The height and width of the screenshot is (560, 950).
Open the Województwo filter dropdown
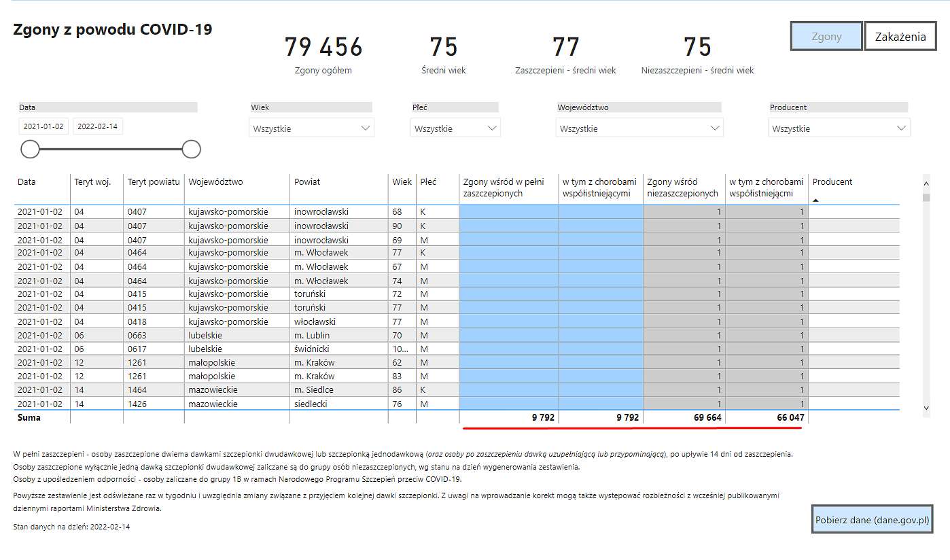[x=639, y=128]
